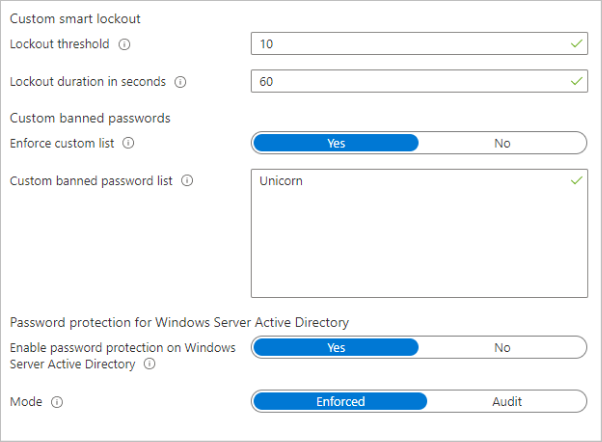Open info tooltip for Enforce custom list

[128, 143]
